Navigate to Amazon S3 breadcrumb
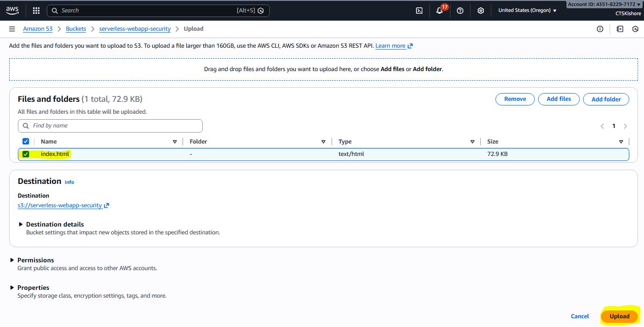This screenshot has width=644, height=327. pyautogui.click(x=38, y=29)
